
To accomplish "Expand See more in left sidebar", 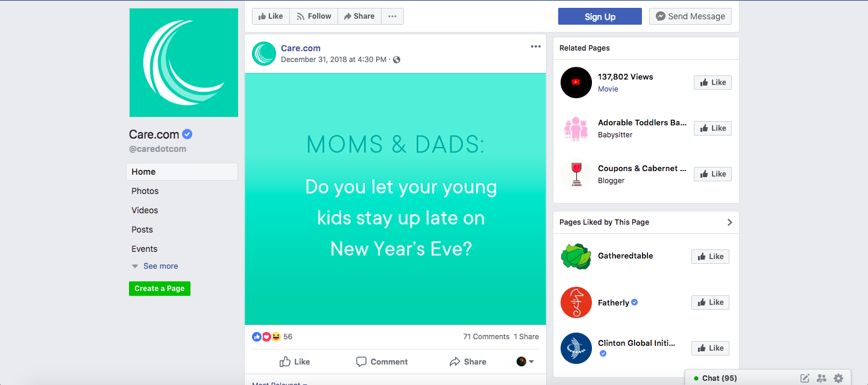I will coord(155,266).
